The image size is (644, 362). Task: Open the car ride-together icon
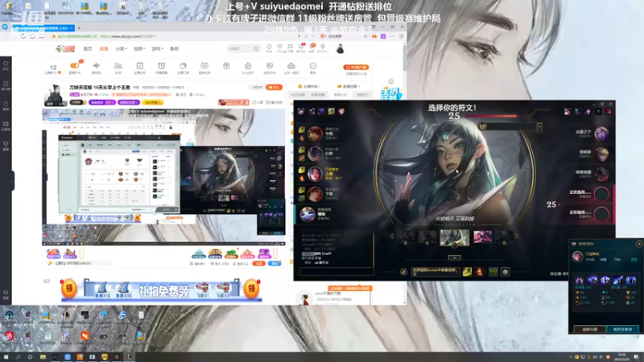pyautogui.click(x=291, y=66)
